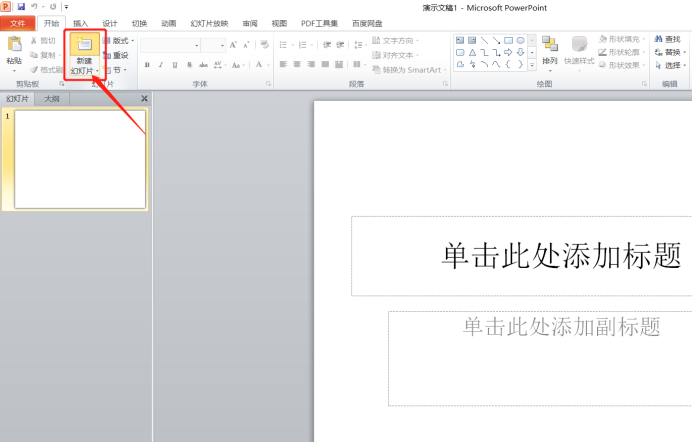The image size is (692, 443).
Task: Open Shape Fill (形状填充) color menu
Action: pos(622,39)
